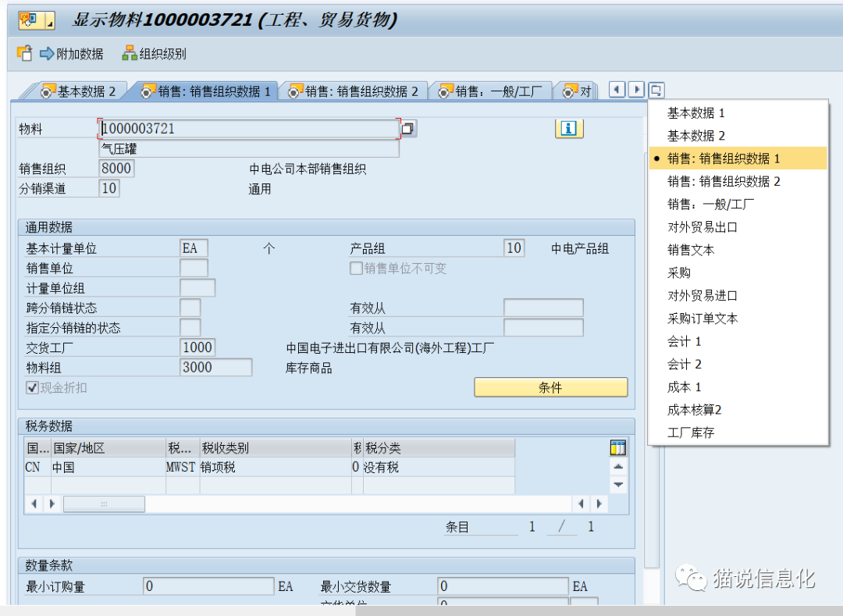Select 采购 from the tab list
The width and height of the screenshot is (843, 616).
tap(679, 273)
